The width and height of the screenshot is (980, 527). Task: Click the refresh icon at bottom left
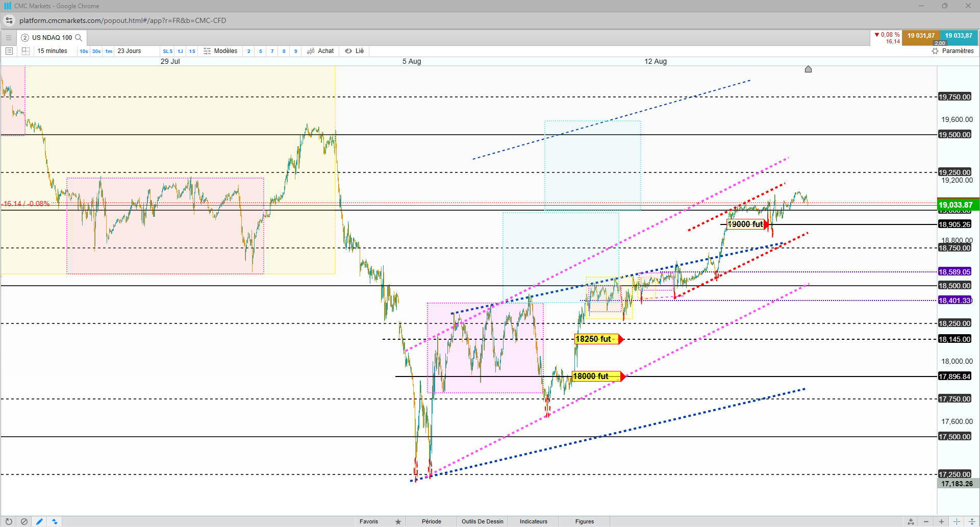tap(9, 521)
